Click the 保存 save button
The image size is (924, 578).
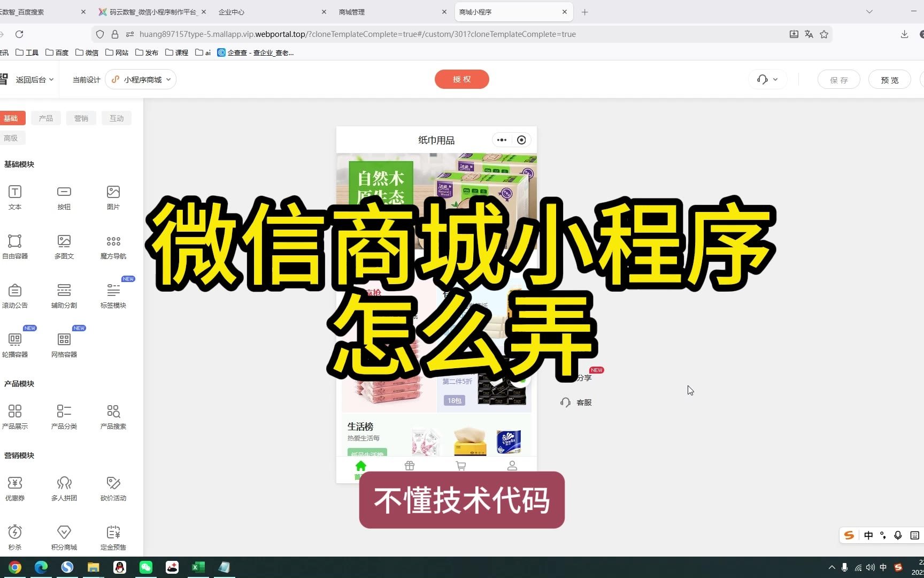[x=839, y=80]
